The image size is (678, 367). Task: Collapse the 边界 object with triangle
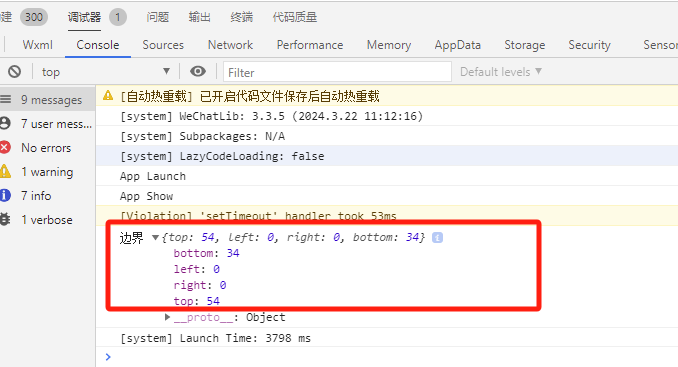tap(155, 237)
